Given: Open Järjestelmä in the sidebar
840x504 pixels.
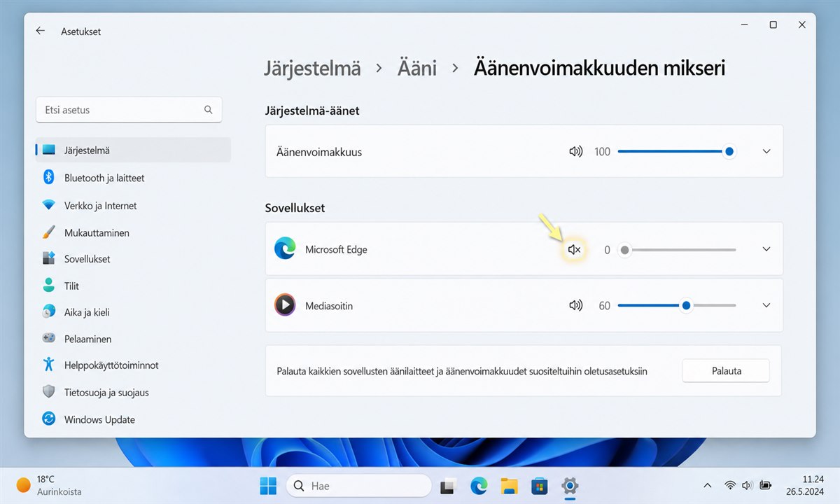Looking at the screenshot, I should coord(133,150).
